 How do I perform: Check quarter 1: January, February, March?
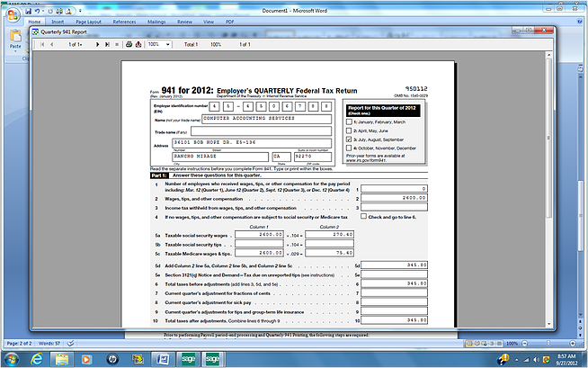pos(349,121)
